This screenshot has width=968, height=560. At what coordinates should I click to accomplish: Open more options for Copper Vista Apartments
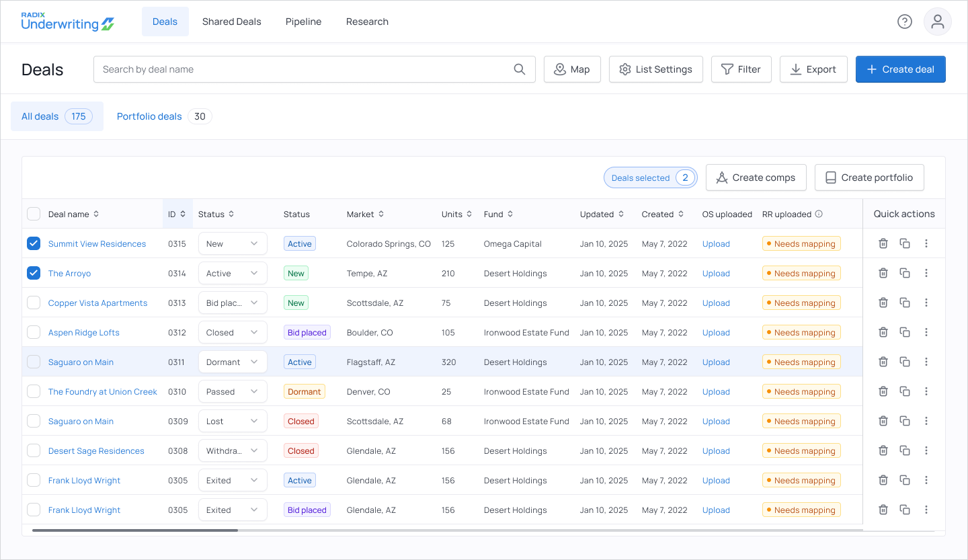coord(926,303)
